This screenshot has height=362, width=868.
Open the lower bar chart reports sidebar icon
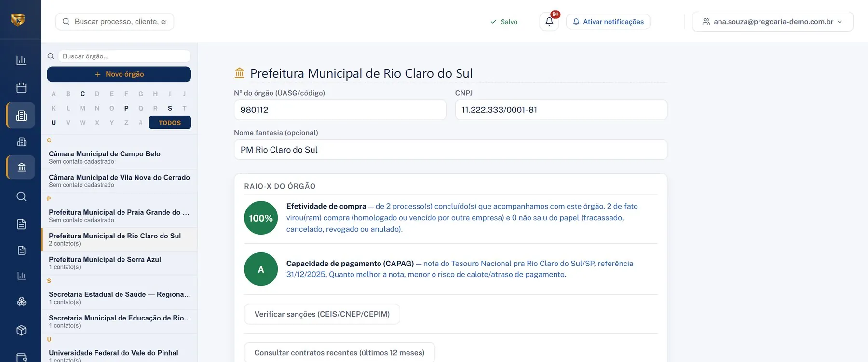tap(21, 276)
